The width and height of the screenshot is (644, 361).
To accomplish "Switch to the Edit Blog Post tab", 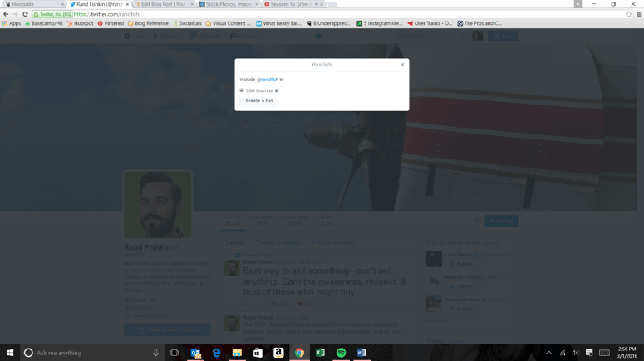I will tap(164, 4).
